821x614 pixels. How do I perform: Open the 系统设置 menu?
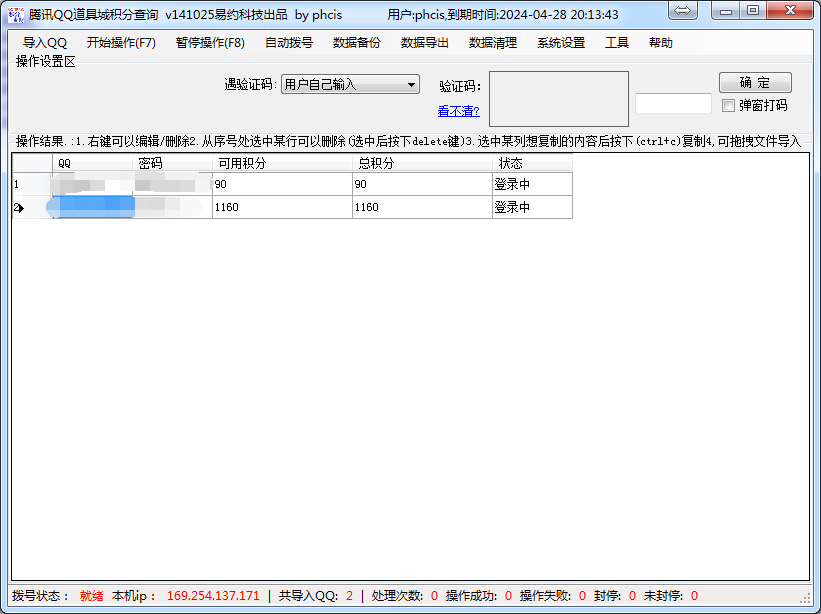point(561,43)
